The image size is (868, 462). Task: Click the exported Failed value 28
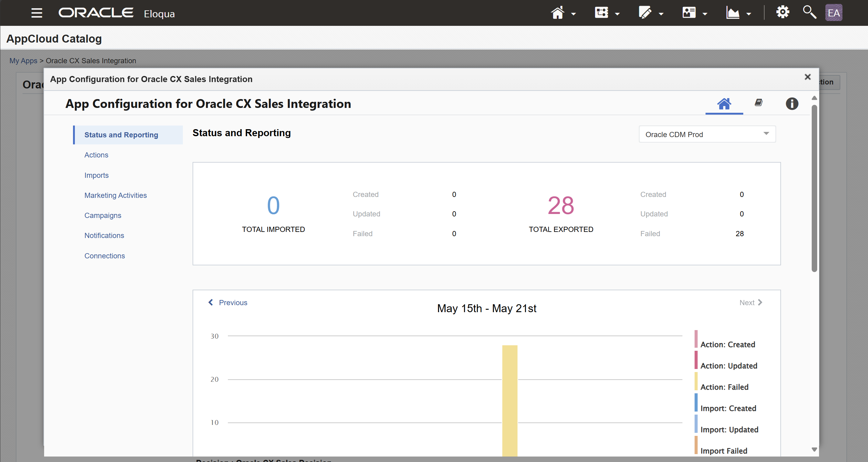point(739,234)
